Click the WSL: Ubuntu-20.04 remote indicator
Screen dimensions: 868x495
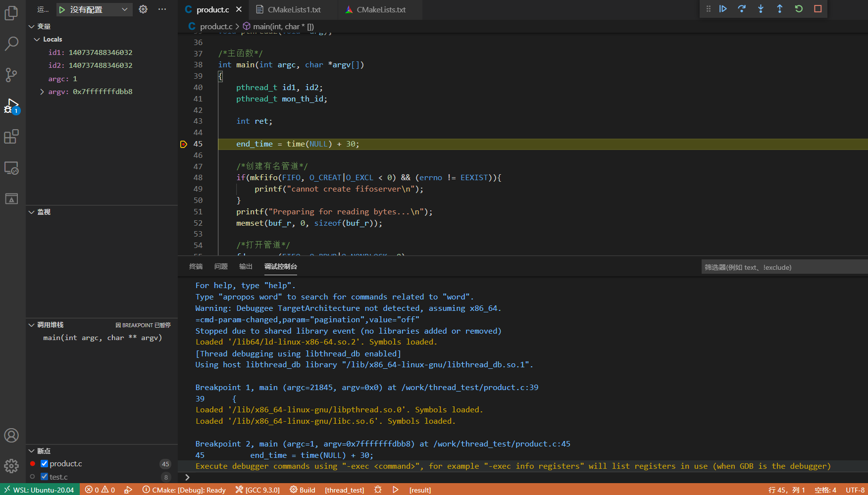tap(40, 490)
